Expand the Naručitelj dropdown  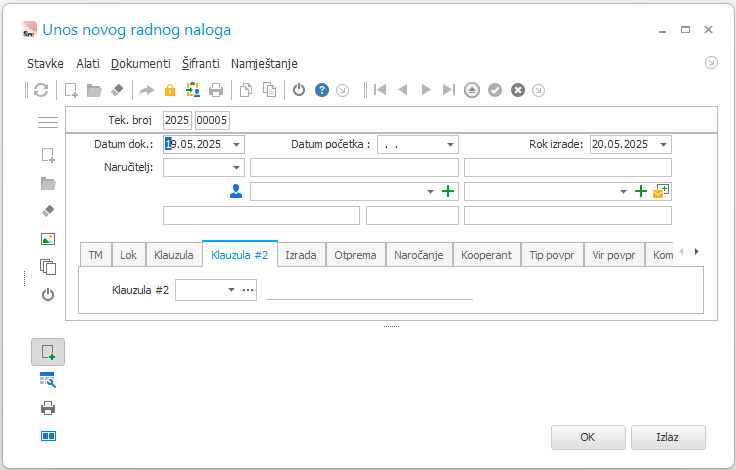(x=237, y=168)
